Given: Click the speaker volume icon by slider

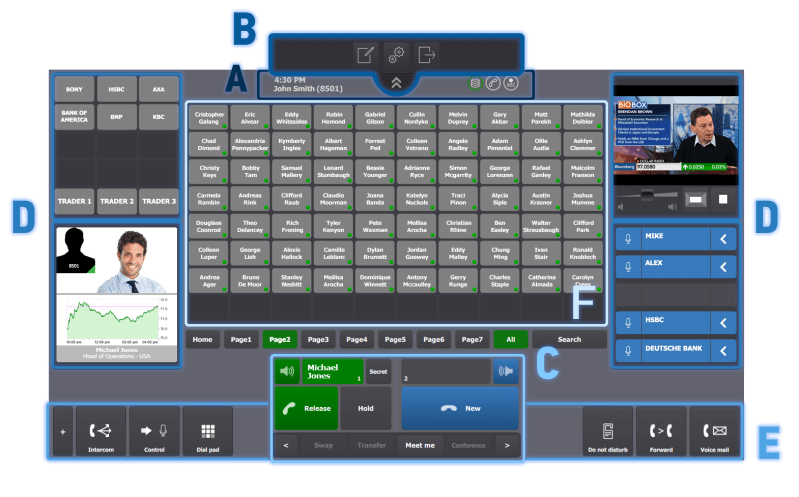Looking at the screenshot, I should (673, 207).
